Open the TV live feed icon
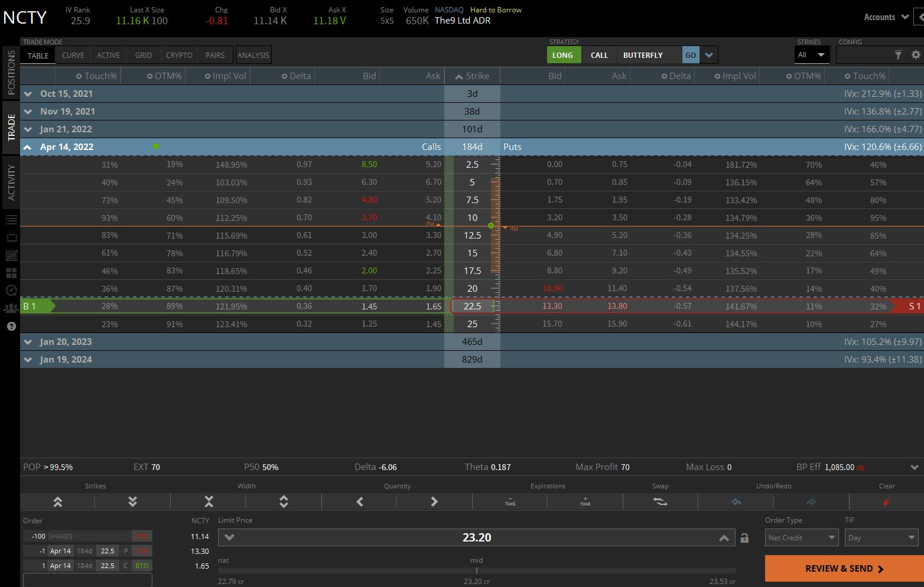Viewport: 924px width, 587px height. click(x=11, y=237)
